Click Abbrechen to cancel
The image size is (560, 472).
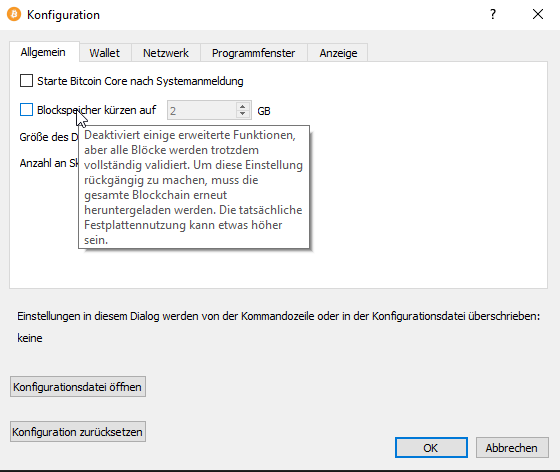512,448
